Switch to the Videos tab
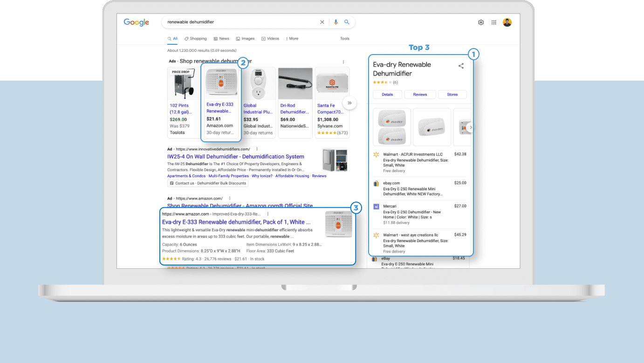 pos(270,39)
